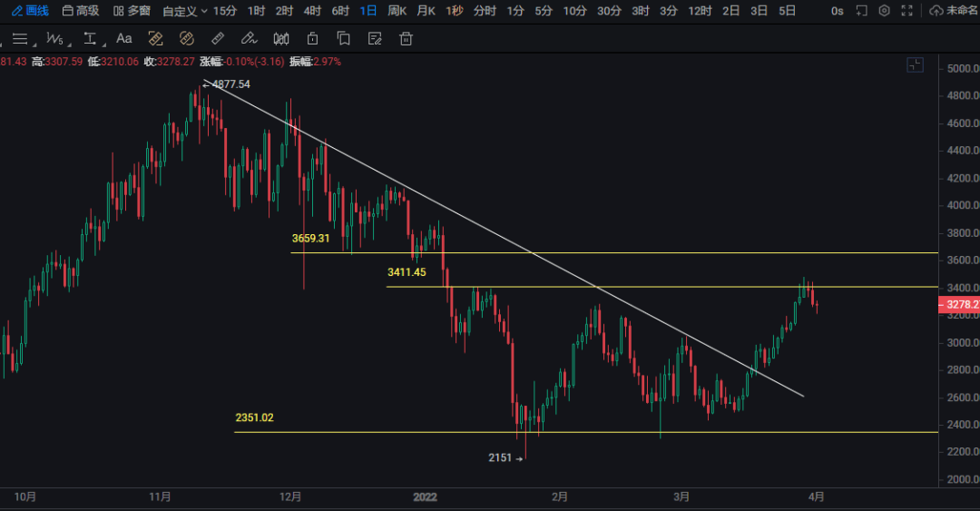
Task: Select the T-shaped measurement line tool
Action: 91,39
